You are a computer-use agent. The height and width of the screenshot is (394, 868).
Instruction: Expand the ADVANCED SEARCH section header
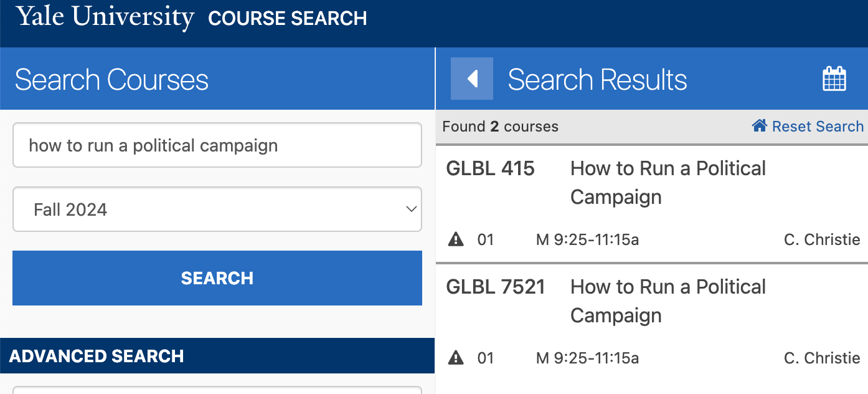point(217,356)
